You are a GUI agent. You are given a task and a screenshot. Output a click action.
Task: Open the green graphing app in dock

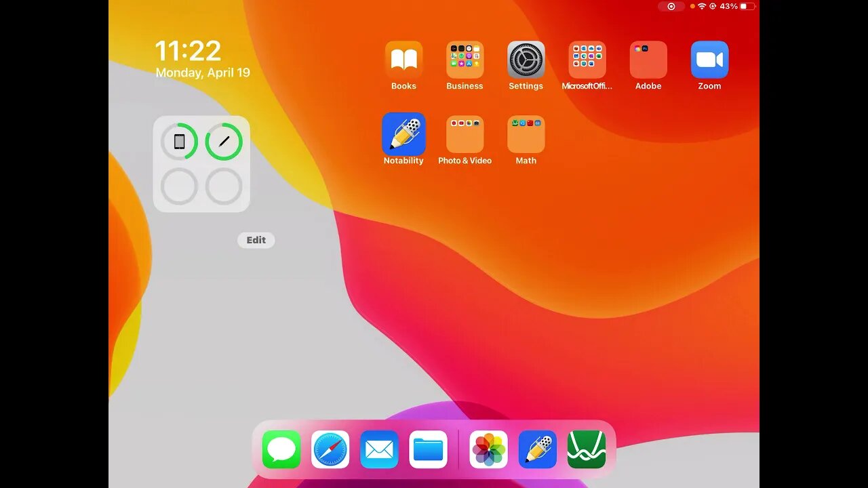[587, 449]
